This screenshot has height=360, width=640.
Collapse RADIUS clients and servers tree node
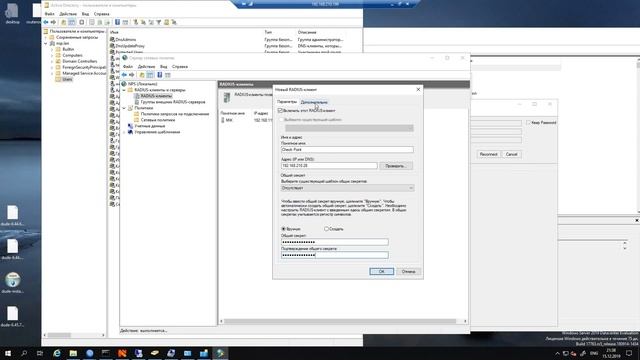124,90
